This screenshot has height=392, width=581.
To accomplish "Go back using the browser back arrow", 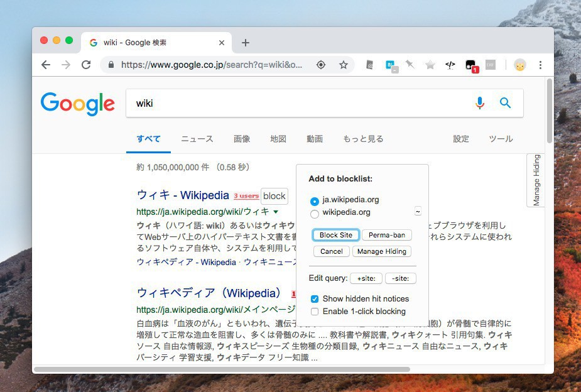I will 46,65.
